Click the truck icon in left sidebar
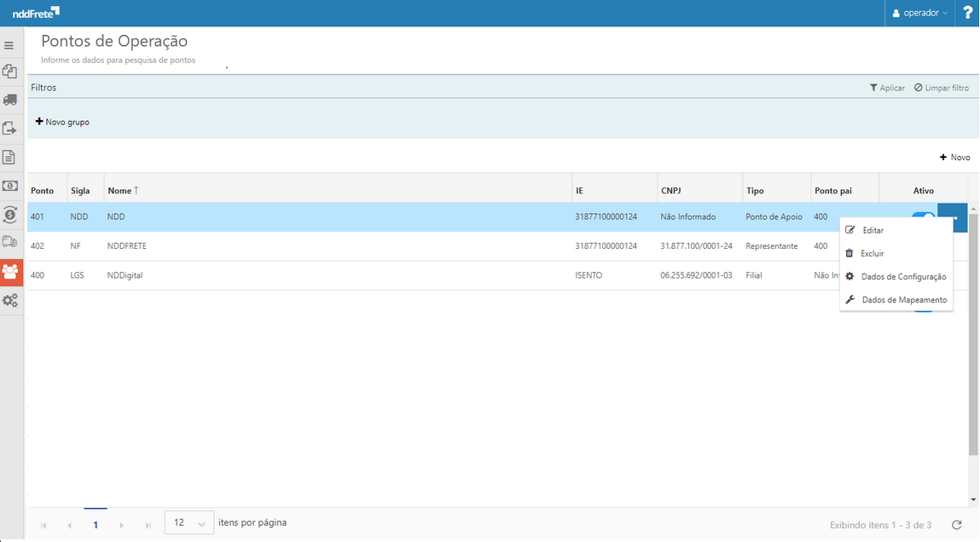 coord(10,100)
